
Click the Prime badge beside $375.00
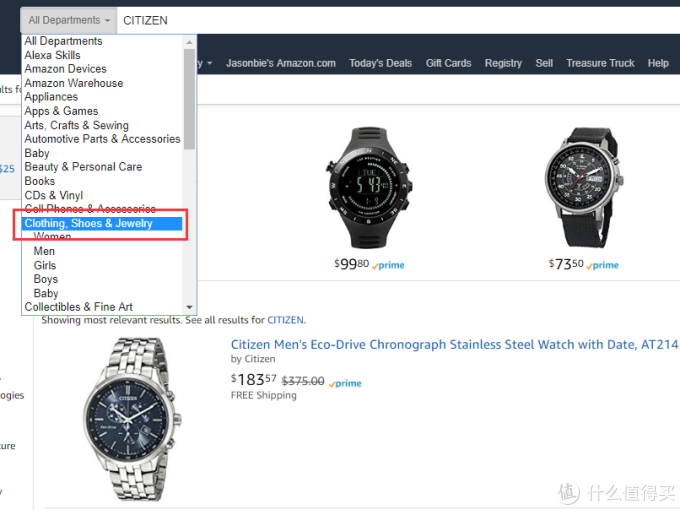(x=345, y=383)
